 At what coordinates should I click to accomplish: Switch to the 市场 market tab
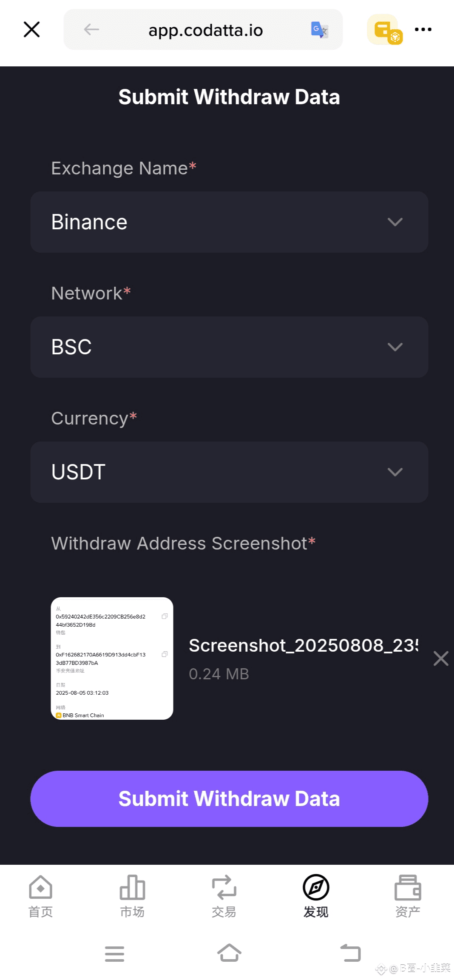coord(132,897)
